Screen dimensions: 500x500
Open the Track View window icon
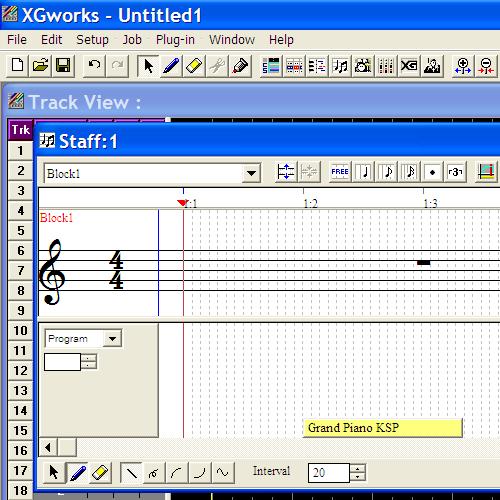click(x=271, y=66)
